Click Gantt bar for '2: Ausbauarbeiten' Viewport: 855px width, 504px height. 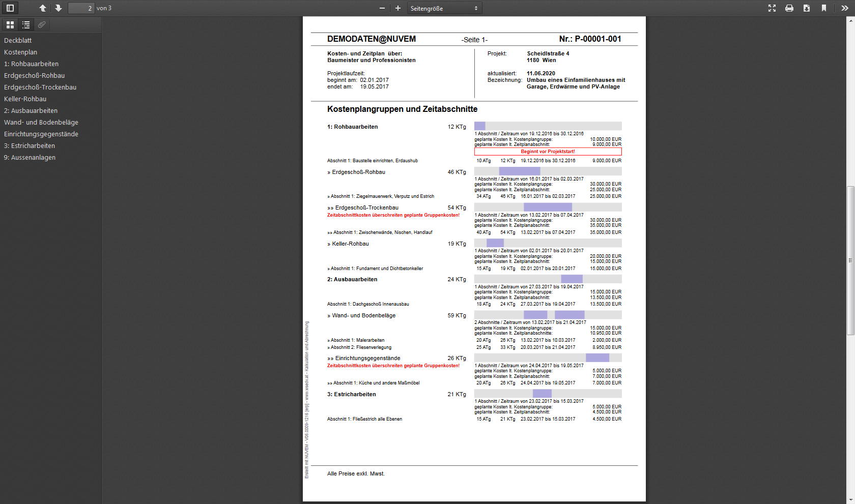point(572,279)
